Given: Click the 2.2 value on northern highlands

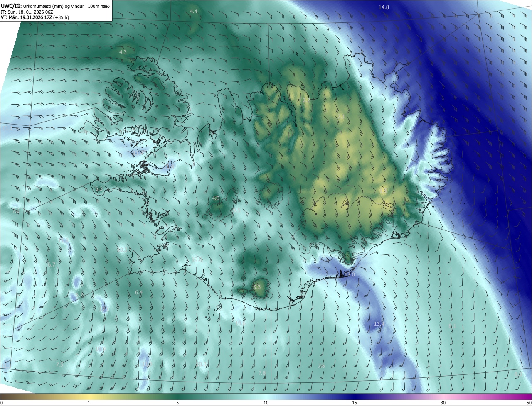Looking at the screenshot, I should (307, 100).
